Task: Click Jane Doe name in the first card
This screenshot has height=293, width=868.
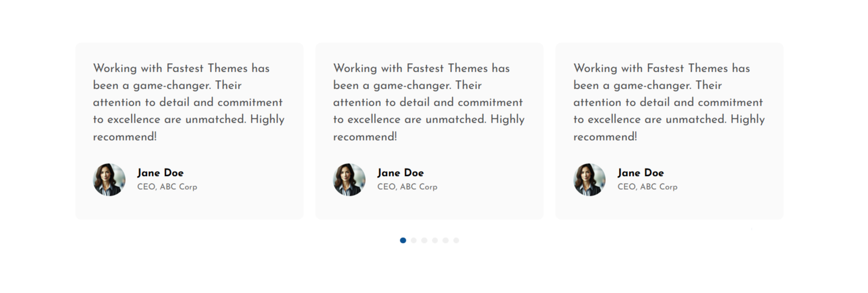Action: point(160,173)
